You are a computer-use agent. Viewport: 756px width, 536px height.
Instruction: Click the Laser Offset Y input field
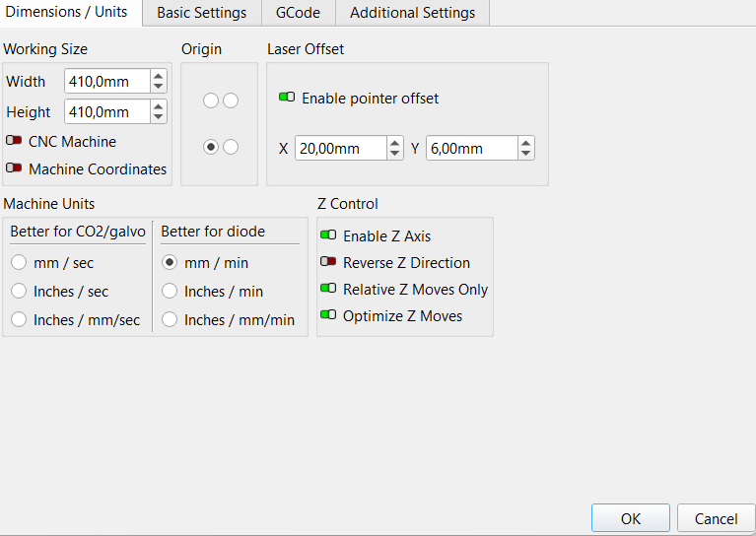(471, 149)
